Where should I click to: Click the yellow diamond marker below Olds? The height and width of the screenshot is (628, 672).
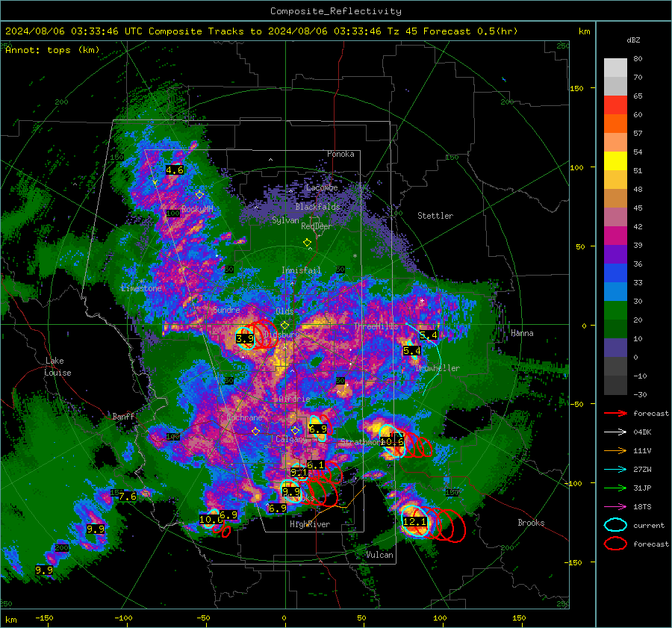(285, 326)
